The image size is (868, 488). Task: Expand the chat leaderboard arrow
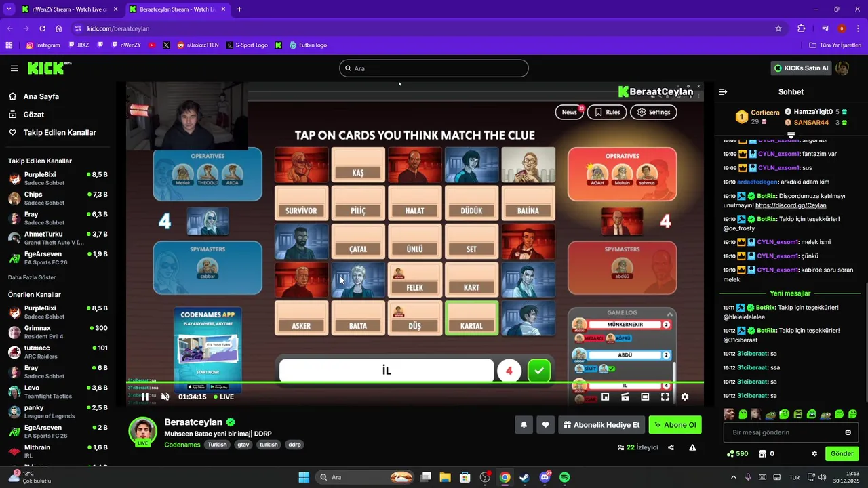[x=791, y=136]
